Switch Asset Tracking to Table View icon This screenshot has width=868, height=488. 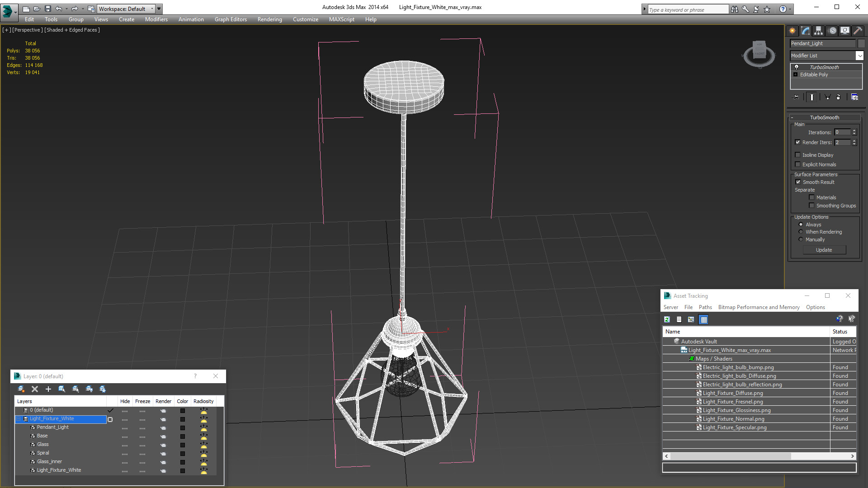pos(703,319)
